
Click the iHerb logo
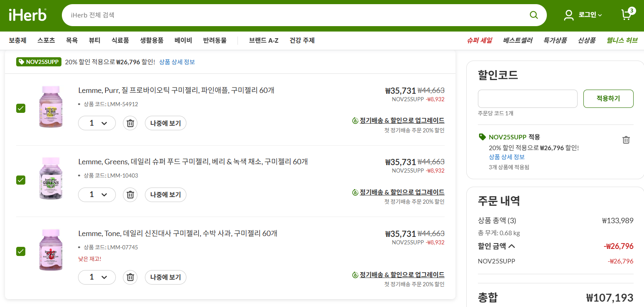pos(27,15)
